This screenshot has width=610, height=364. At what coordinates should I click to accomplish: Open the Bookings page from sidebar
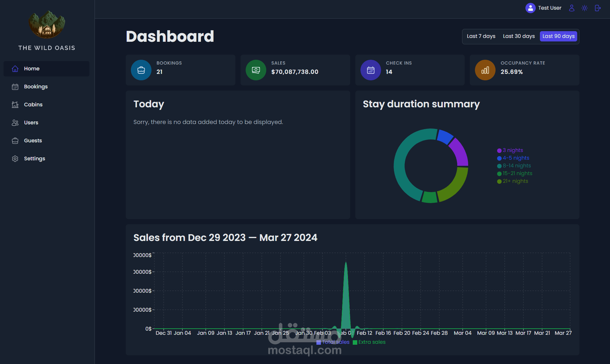tap(47, 87)
